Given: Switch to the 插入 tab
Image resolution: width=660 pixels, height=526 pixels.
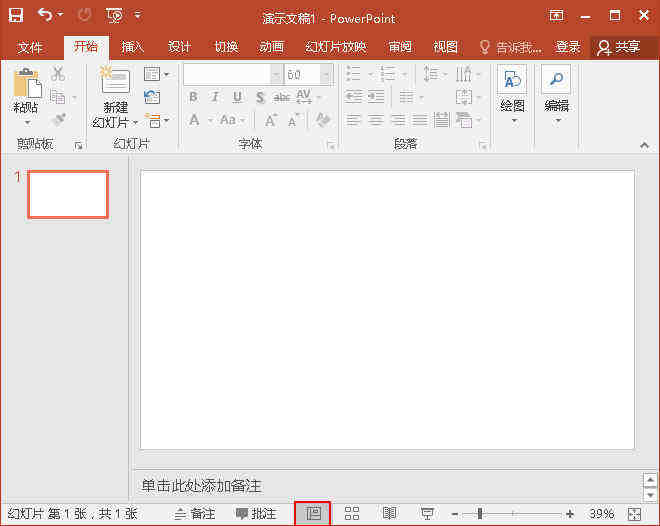Looking at the screenshot, I should click(133, 47).
